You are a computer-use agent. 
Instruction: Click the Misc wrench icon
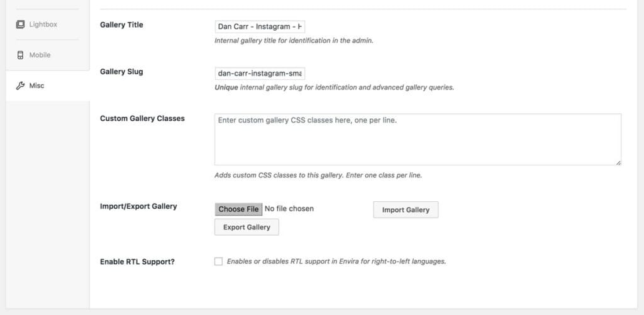pyautogui.click(x=20, y=86)
